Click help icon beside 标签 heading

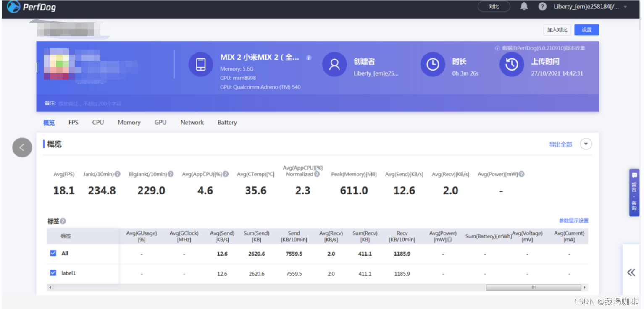pyautogui.click(x=63, y=221)
